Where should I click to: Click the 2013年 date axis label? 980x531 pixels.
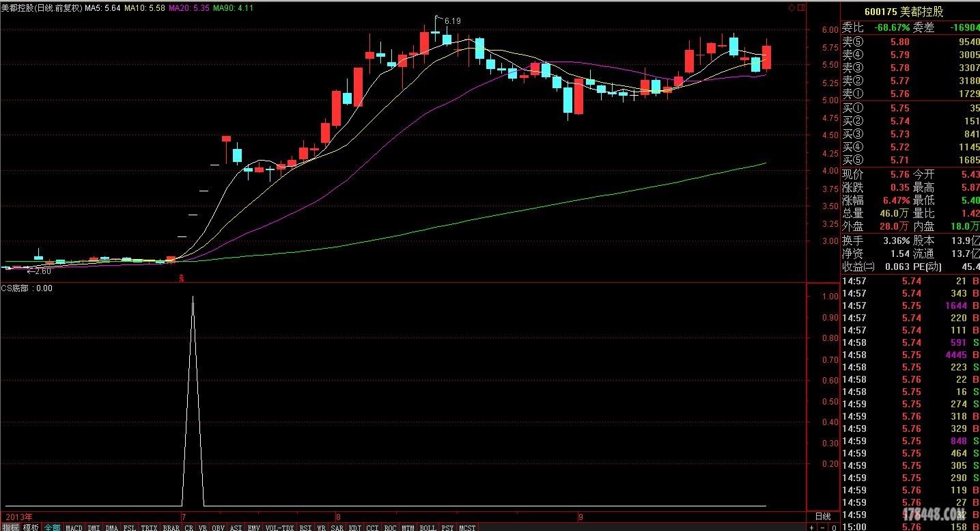coord(18,516)
